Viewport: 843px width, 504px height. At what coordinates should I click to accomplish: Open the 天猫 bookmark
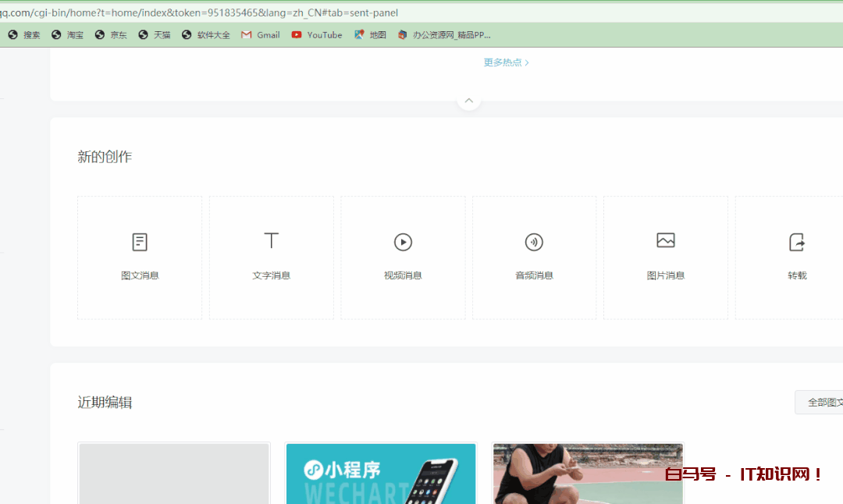pos(155,35)
